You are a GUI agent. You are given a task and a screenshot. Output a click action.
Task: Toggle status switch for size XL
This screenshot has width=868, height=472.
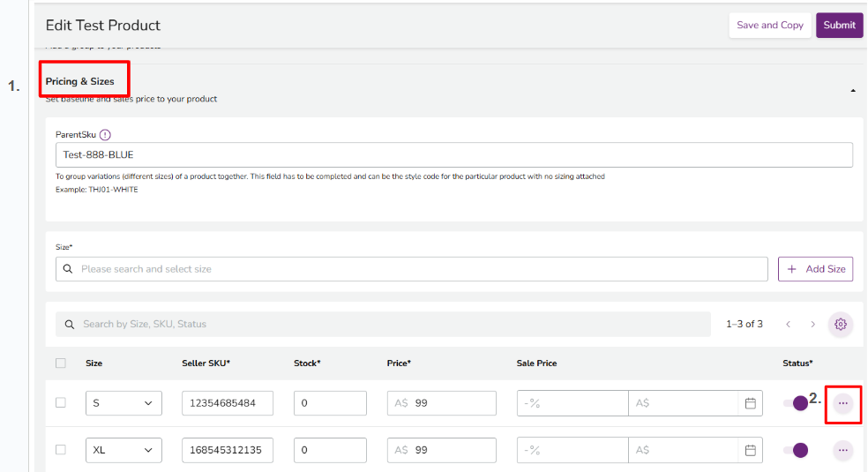pyautogui.click(x=796, y=450)
